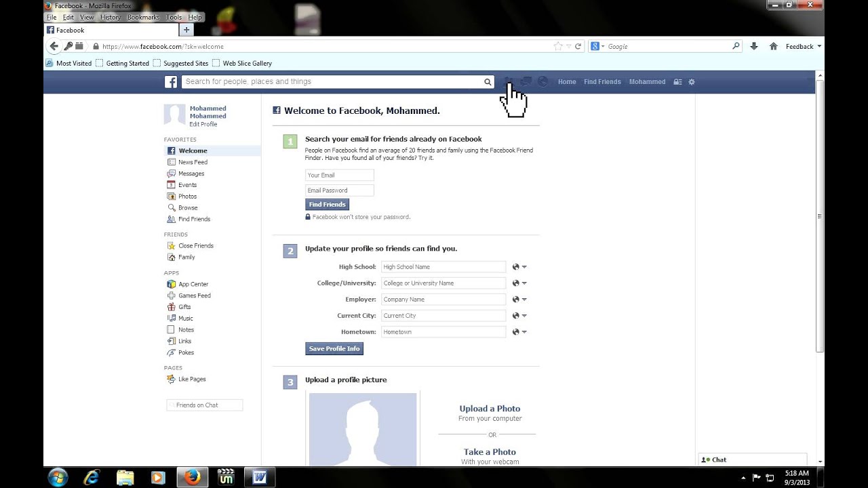Image resolution: width=868 pixels, height=488 pixels.
Task: Open Firefox Edit menu
Action: pos(68,17)
